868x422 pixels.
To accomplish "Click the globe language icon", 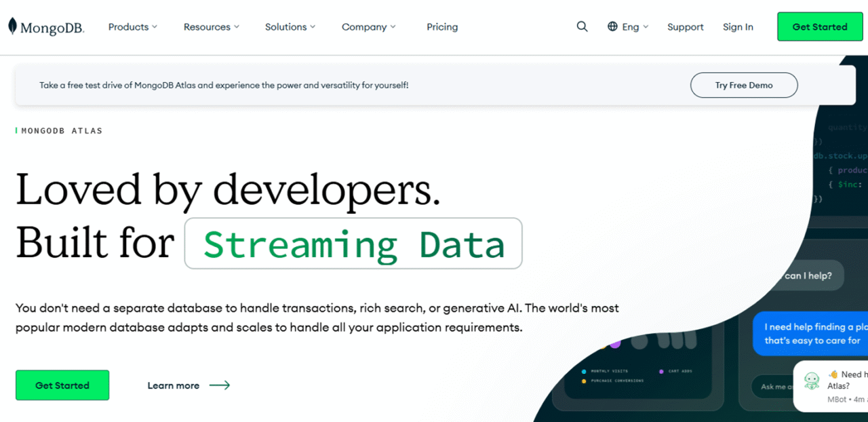I will (x=612, y=26).
